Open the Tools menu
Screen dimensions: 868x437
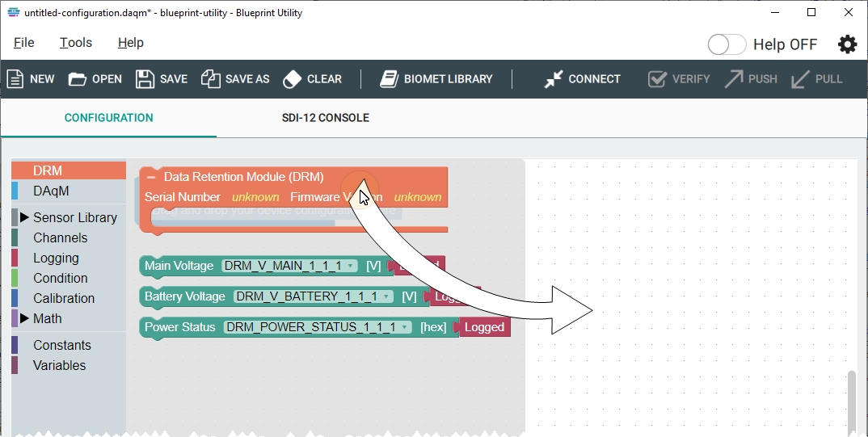click(76, 43)
